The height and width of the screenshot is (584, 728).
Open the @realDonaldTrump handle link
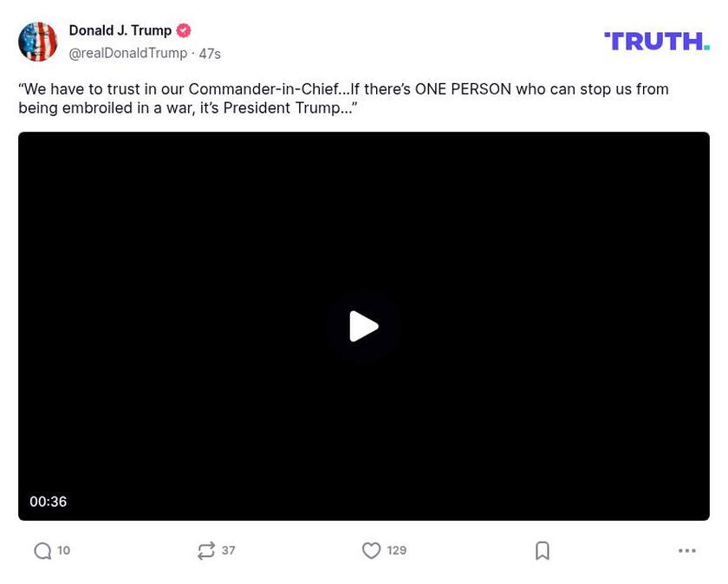(127, 52)
